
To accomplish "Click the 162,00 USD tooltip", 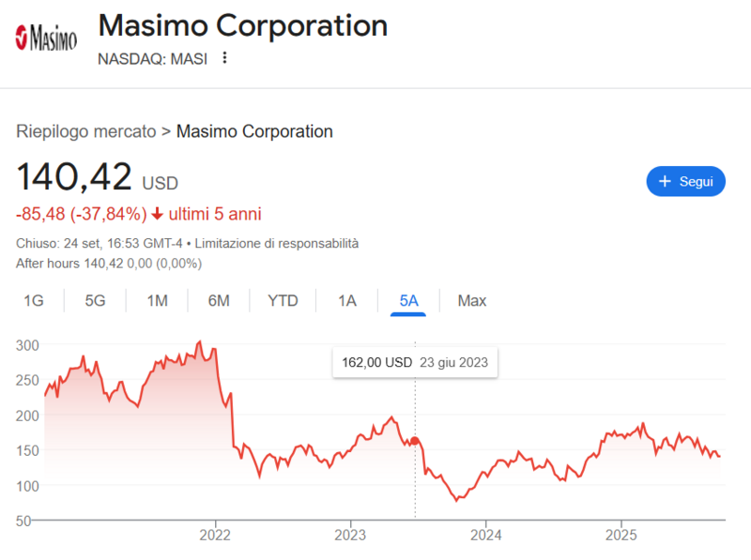I will click(x=415, y=362).
